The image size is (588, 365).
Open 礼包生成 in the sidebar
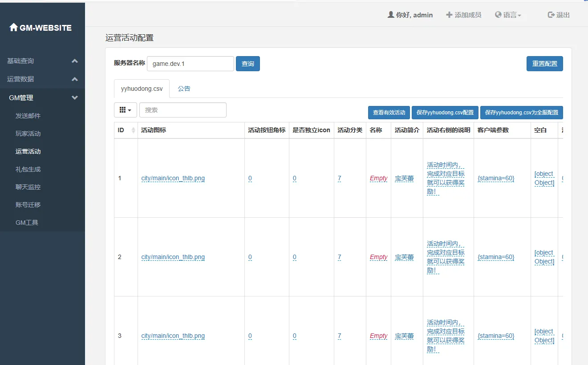pos(28,169)
